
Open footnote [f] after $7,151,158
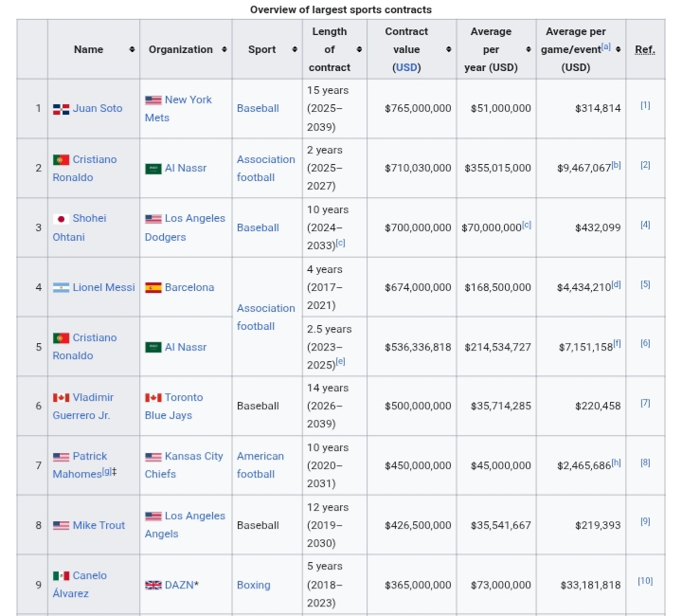point(618,344)
